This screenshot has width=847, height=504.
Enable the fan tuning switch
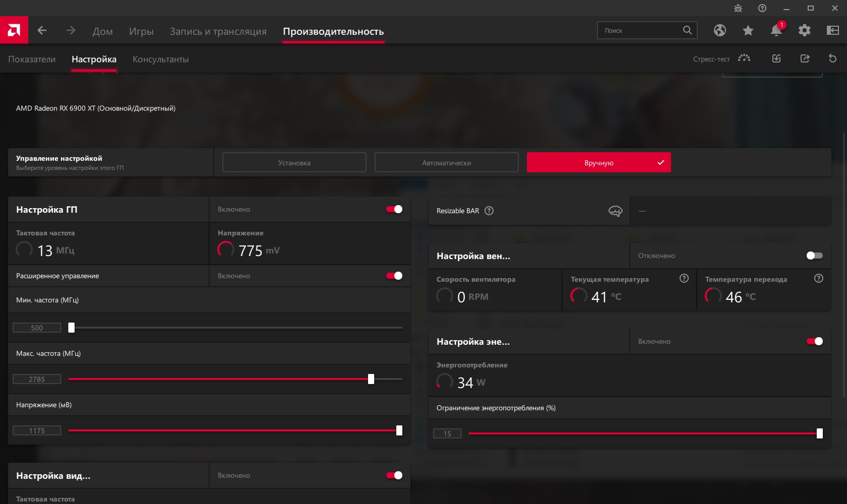pyautogui.click(x=815, y=256)
